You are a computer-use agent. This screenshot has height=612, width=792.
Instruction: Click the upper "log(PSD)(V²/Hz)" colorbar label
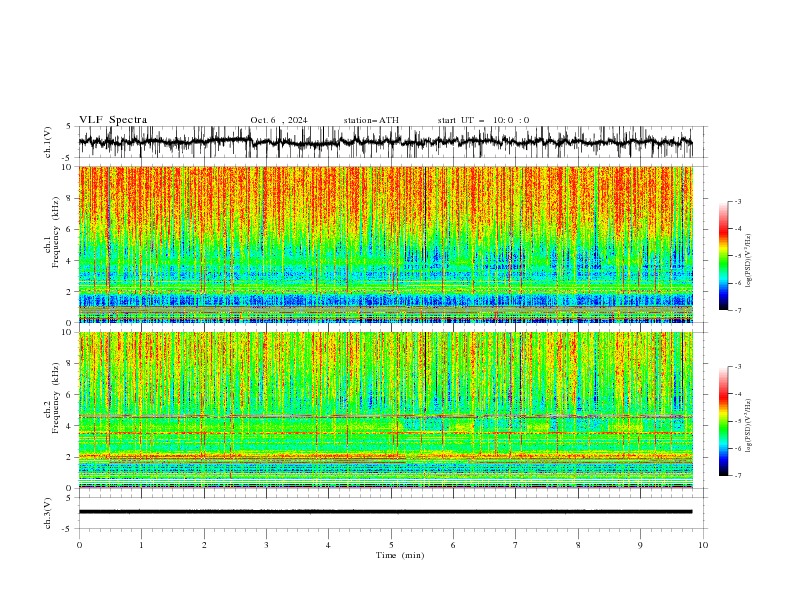coord(748,261)
